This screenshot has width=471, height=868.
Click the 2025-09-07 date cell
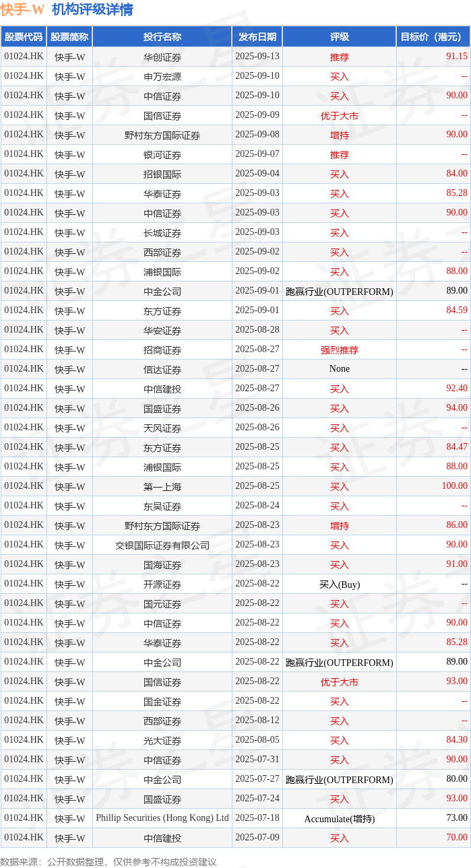(257, 154)
